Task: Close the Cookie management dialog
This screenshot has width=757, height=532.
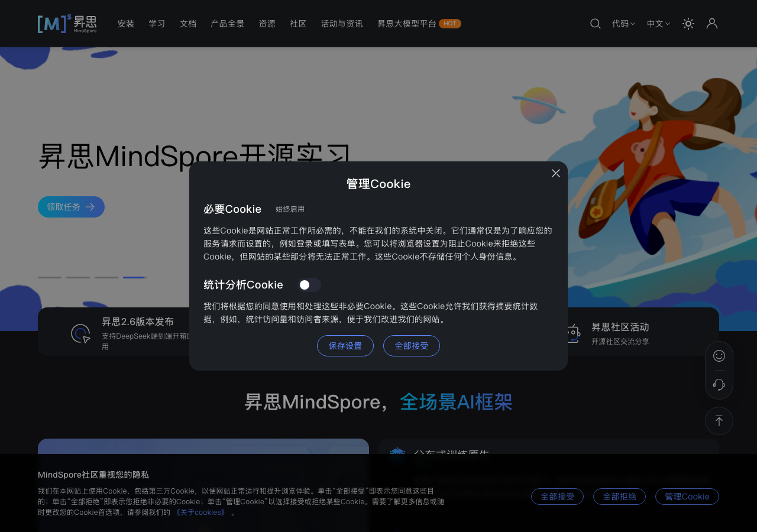Action: (x=556, y=173)
